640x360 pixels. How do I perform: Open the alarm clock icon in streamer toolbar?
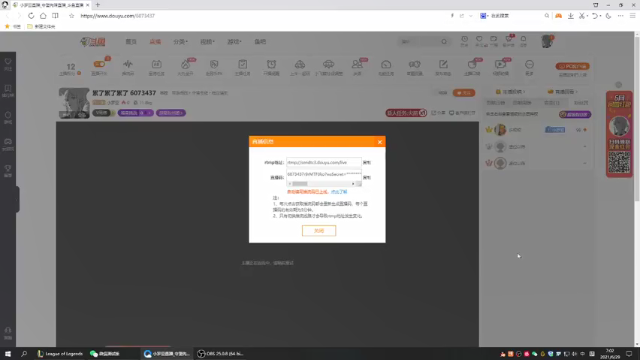pos(271,64)
